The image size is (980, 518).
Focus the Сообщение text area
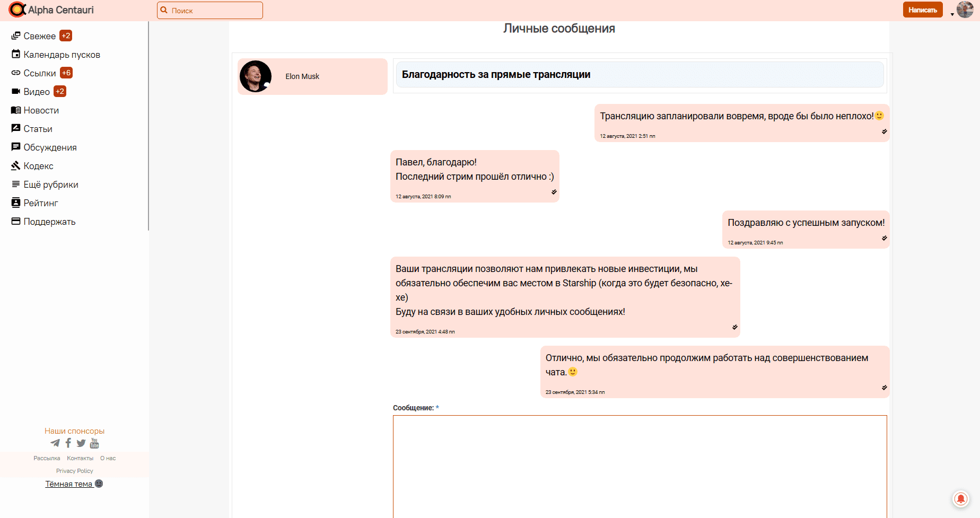tap(640, 466)
